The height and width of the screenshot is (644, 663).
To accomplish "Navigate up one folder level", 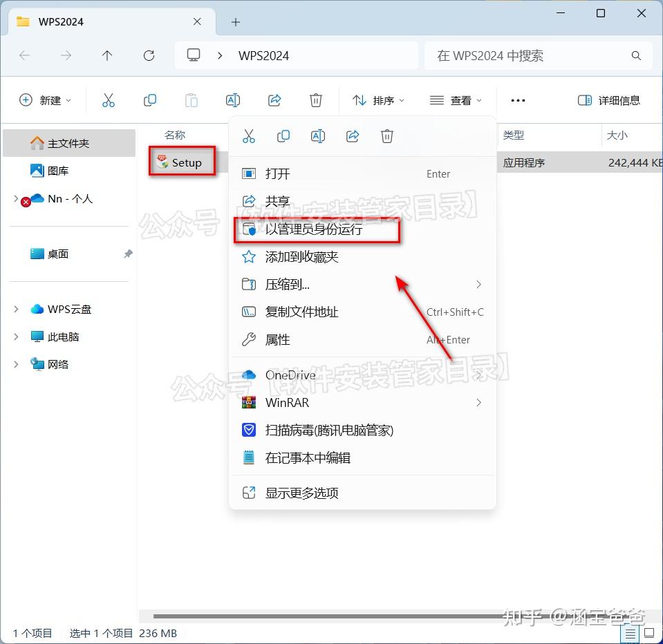I will click(107, 56).
